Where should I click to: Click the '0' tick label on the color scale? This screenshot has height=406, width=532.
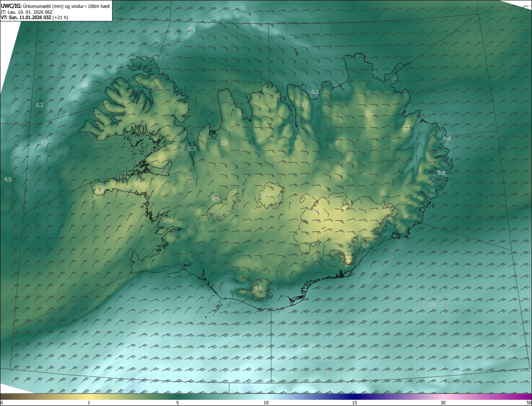2,403
